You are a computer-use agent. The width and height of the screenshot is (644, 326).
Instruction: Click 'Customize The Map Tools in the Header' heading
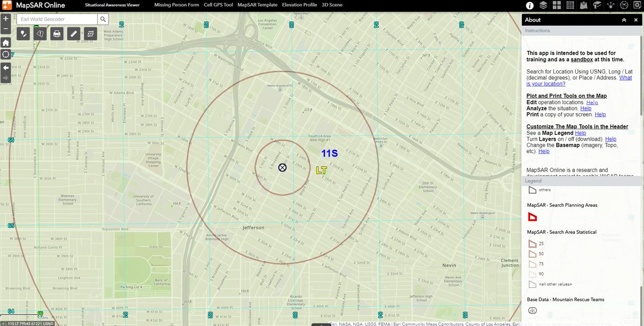click(577, 127)
